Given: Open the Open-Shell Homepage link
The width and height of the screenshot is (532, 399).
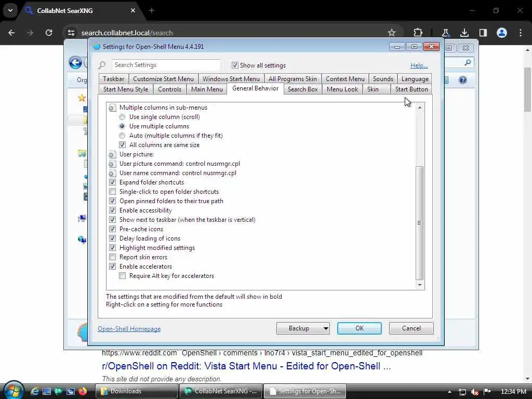Looking at the screenshot, I should pyautogui.click(x=129, y=329).
